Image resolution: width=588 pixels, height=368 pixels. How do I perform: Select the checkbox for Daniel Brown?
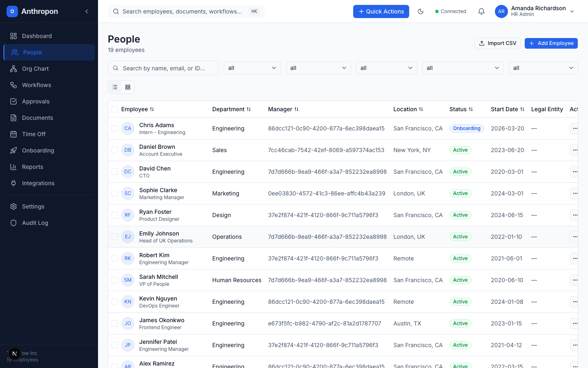tap(115, 150)
